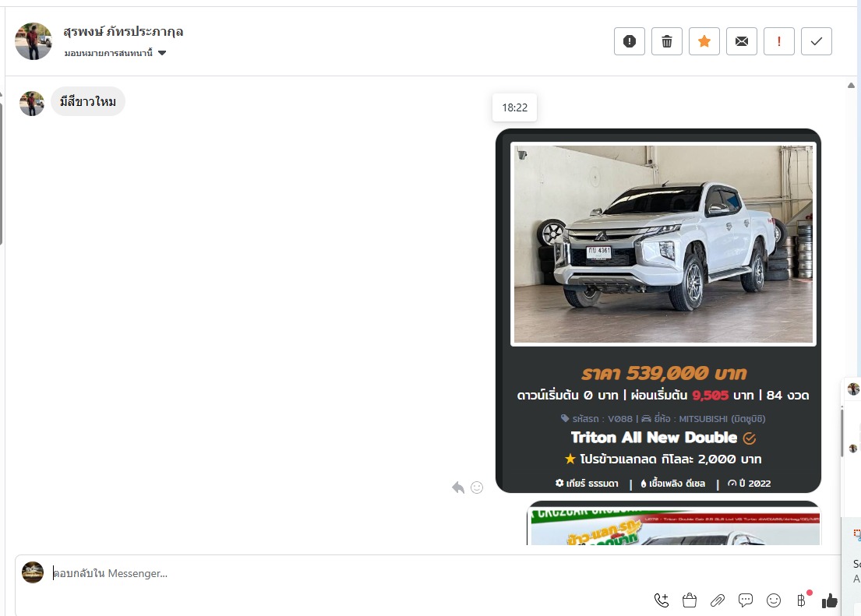Select the message มีสีขาวใหม
Screen dimensions: 861x616
click(x=88, y=101)
